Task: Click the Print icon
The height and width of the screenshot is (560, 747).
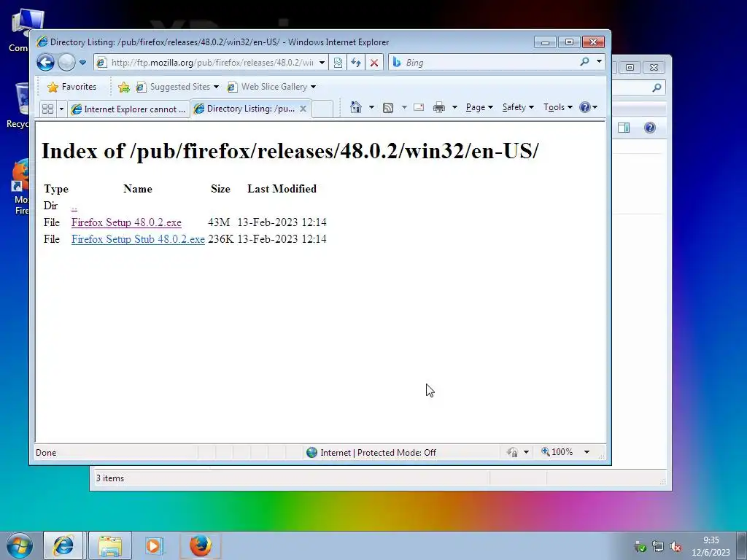Action: (439, 108)
